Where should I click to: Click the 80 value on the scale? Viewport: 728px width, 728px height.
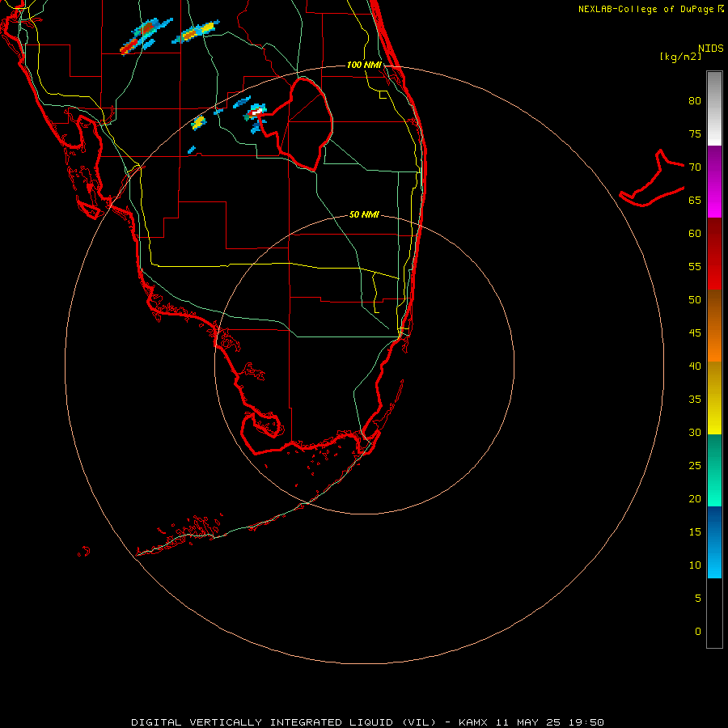pyautogui.click(x=695, y=101)
